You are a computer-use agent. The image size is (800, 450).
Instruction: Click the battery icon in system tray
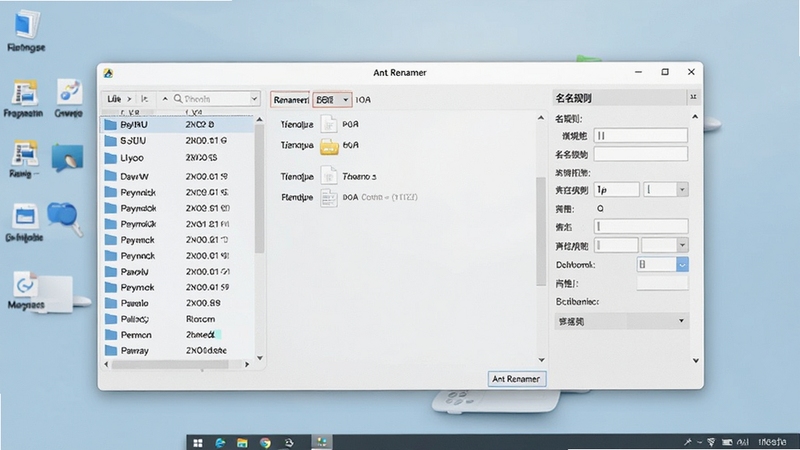pyautogui.click(x=727, y=442)
